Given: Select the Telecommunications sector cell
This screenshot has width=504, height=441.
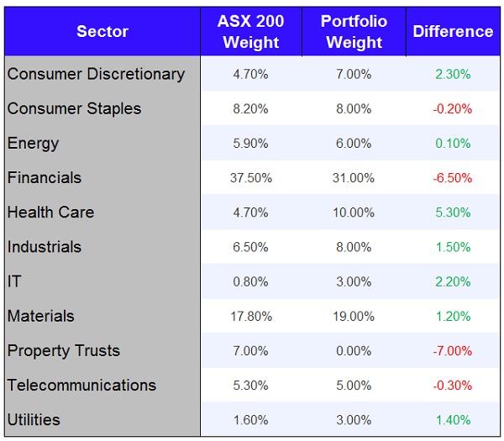Looking at the screenshot, I should (x=81, y=385).
